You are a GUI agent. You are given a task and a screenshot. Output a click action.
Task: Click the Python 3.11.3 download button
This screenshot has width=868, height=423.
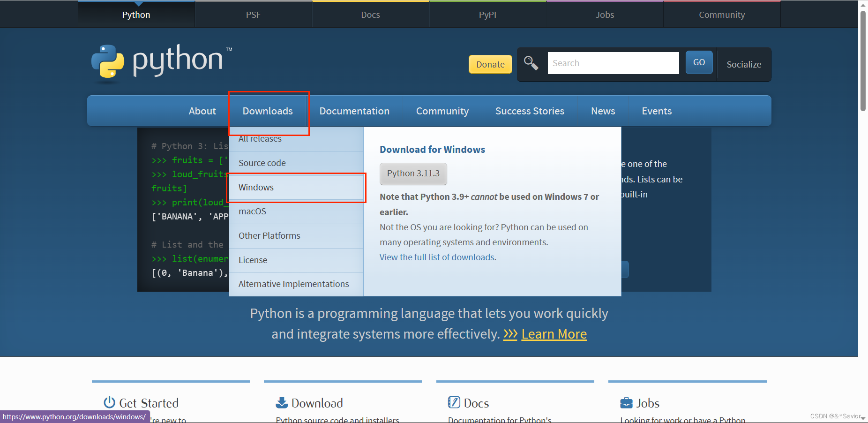tap(413, 174)
